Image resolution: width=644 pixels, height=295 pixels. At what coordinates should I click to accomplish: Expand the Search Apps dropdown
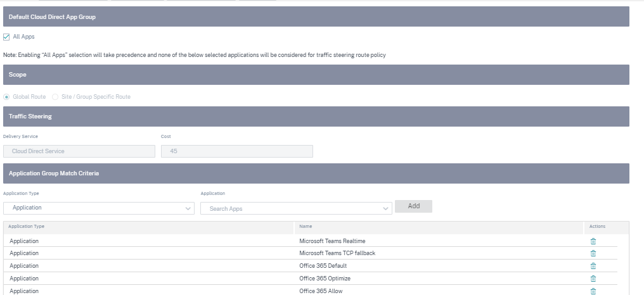point(296,208)
